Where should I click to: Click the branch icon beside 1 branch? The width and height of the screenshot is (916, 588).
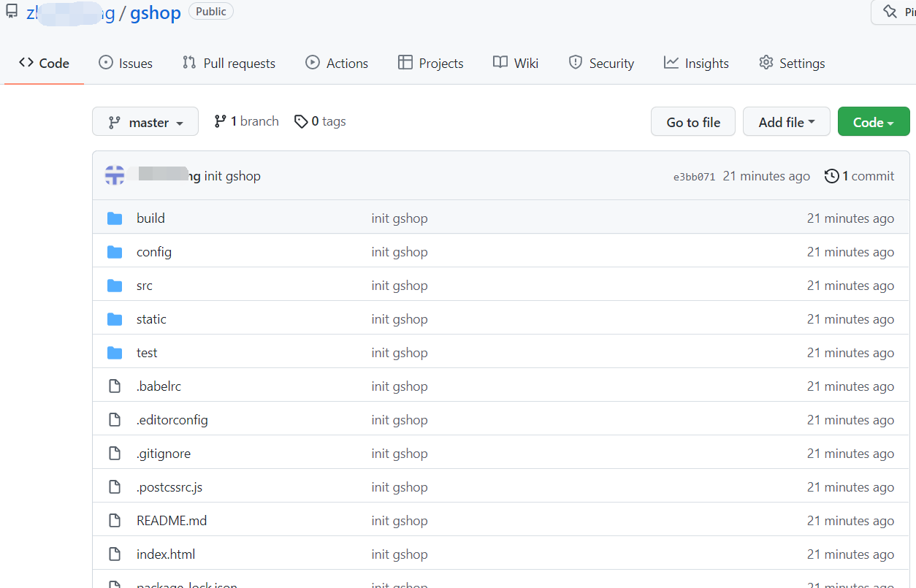(220, 121)
